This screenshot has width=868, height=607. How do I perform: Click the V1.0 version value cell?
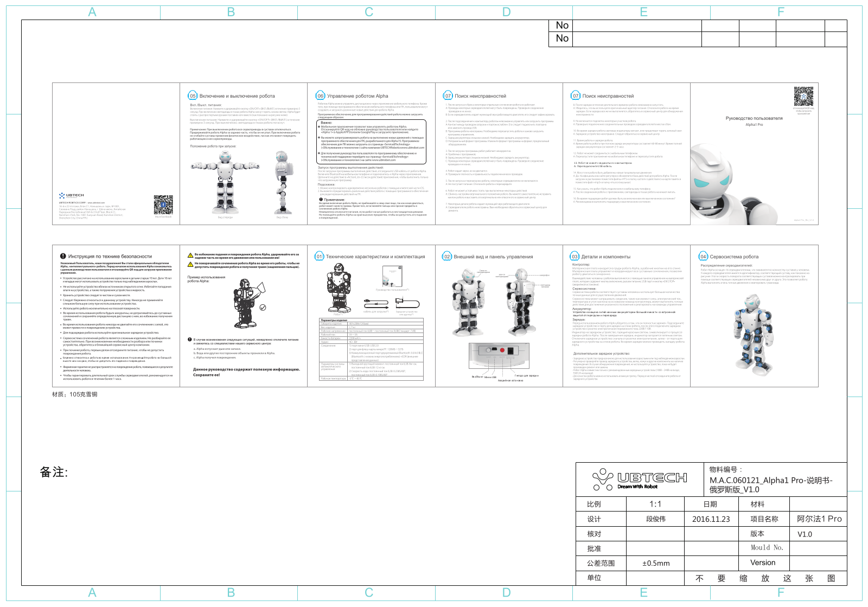click(819, 534)
